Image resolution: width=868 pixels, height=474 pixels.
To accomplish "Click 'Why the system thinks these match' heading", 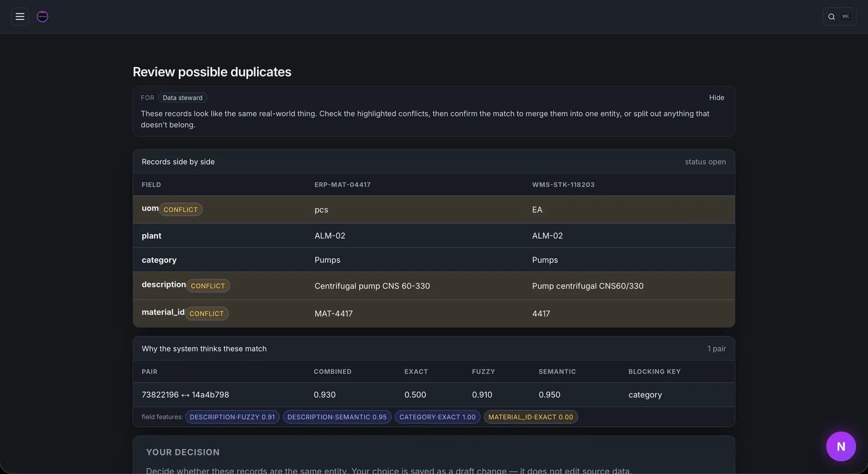I will (204, 349).
